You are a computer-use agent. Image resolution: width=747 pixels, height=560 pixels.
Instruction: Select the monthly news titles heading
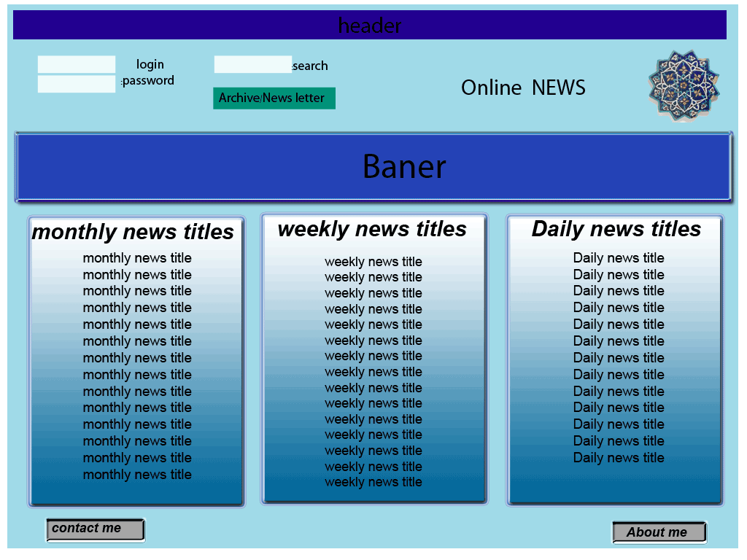pyautogui.click(x=133, y=232)
